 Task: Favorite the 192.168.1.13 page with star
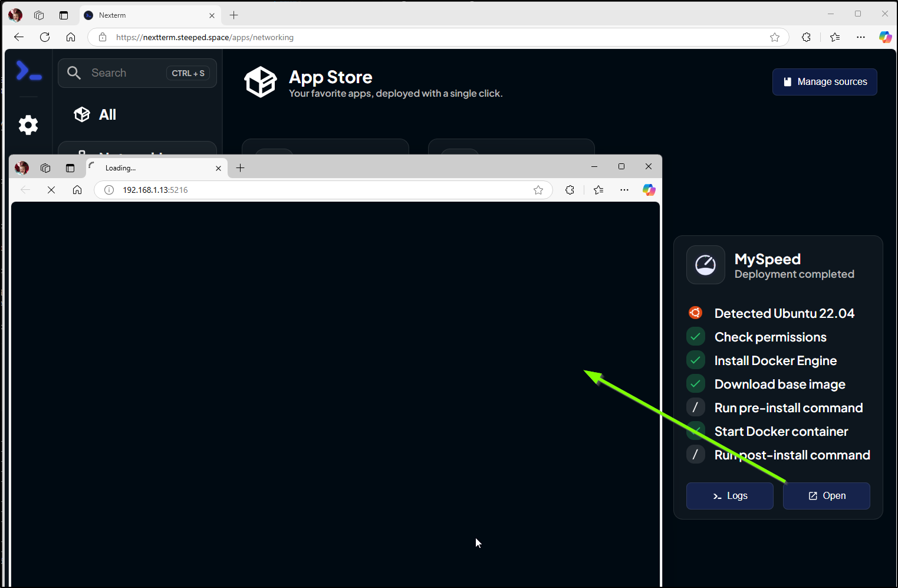(538, 190)
